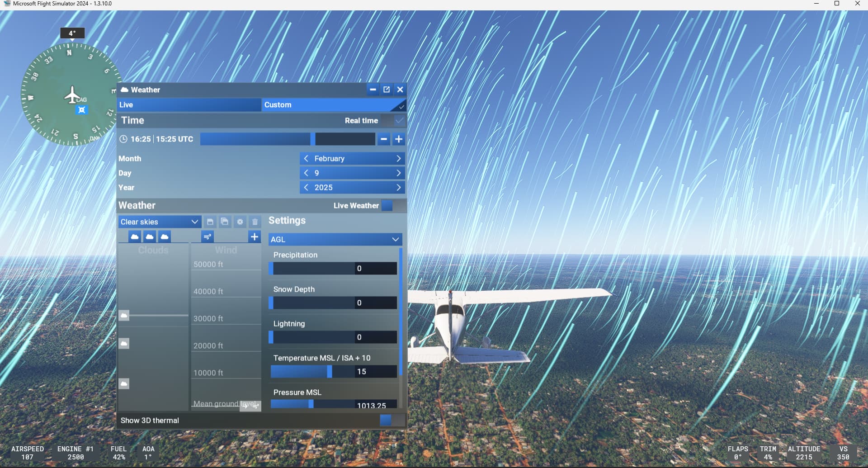Select the second cloud layer icon
868x468 pixels.
click(x=150, y=236)
